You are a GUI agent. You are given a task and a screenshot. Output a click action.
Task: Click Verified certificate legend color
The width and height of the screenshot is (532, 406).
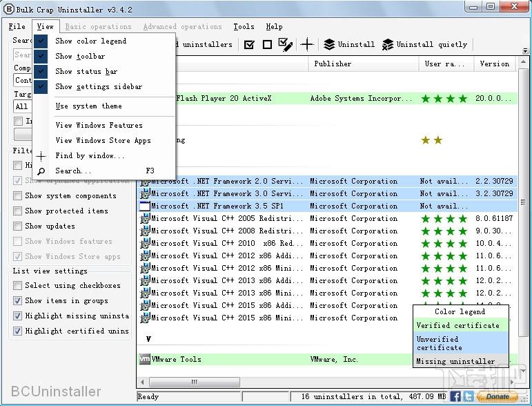pos(461,325)
